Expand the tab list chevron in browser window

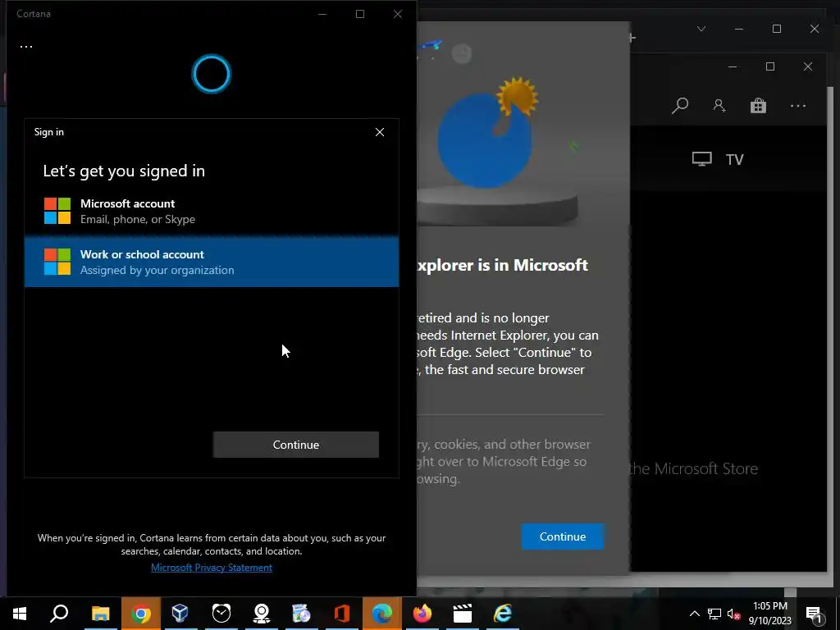point(701,29)
